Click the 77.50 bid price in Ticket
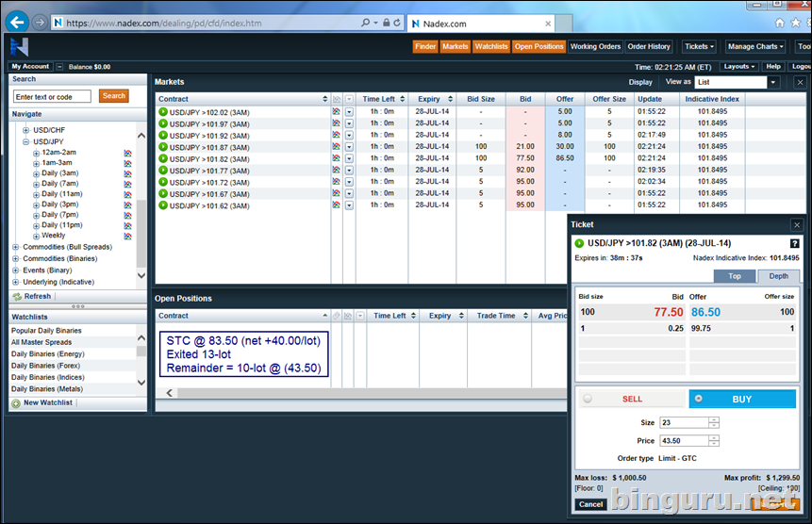The image size is (812, 524). (669, 313)
